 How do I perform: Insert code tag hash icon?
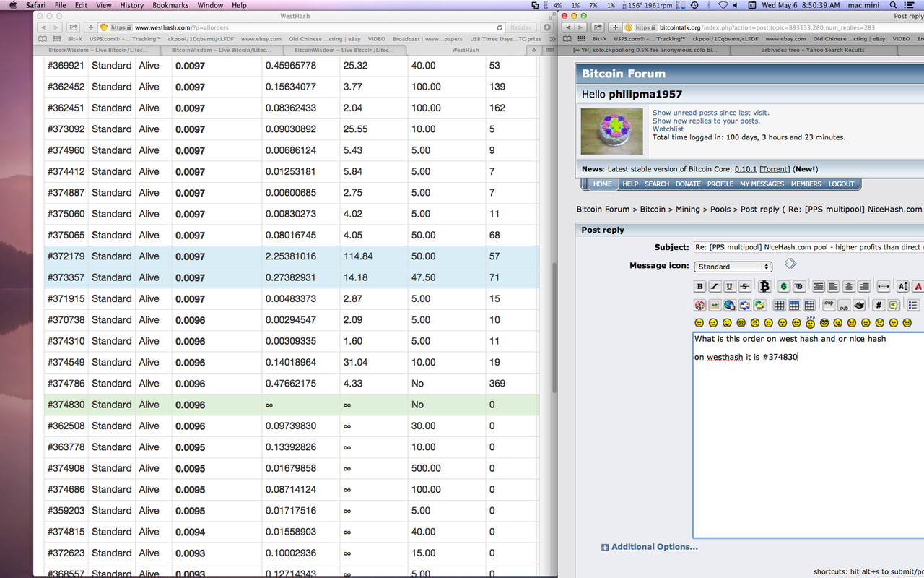click(879, 305)
